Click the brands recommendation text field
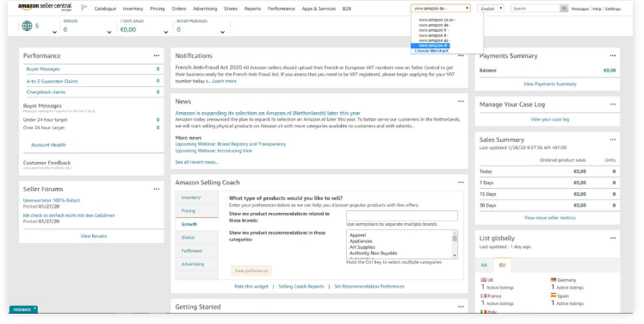 click(402, 215)
